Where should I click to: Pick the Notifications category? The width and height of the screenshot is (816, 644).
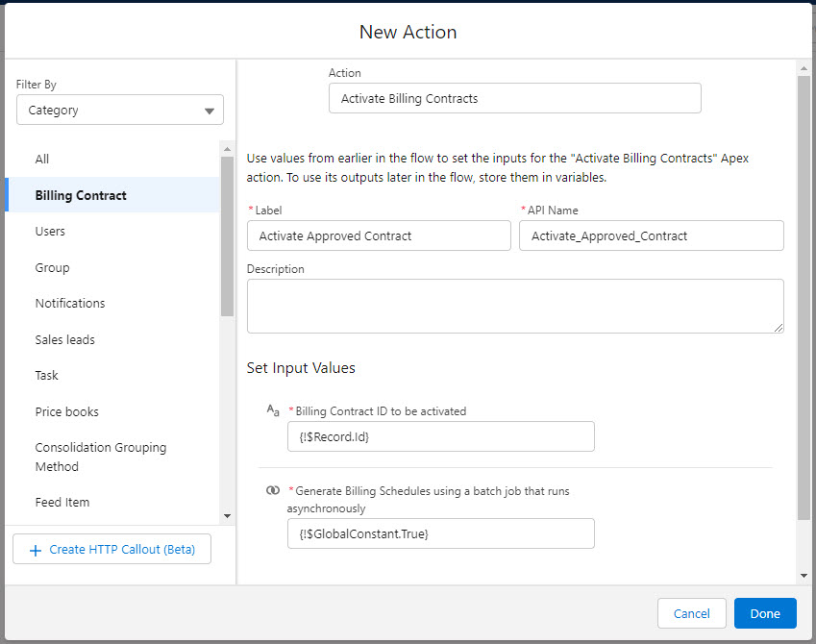click(70, 304)
